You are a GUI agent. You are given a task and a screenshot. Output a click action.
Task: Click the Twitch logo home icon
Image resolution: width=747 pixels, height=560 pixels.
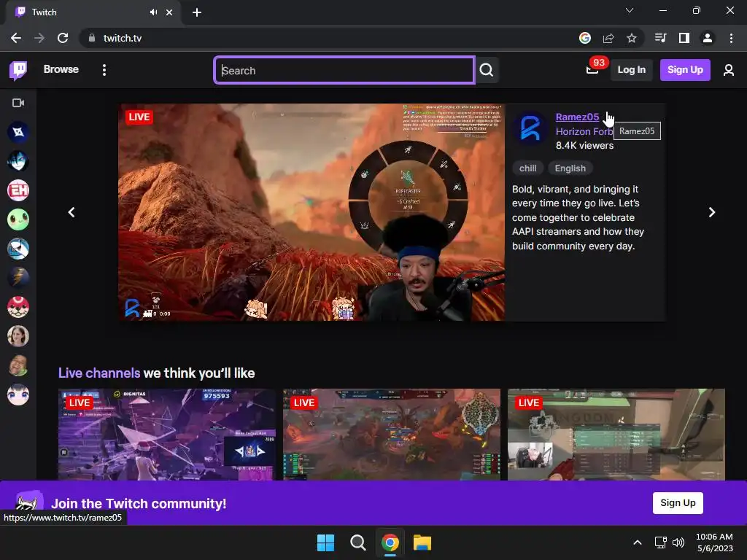pyautogui.click(x=18, y=70)
